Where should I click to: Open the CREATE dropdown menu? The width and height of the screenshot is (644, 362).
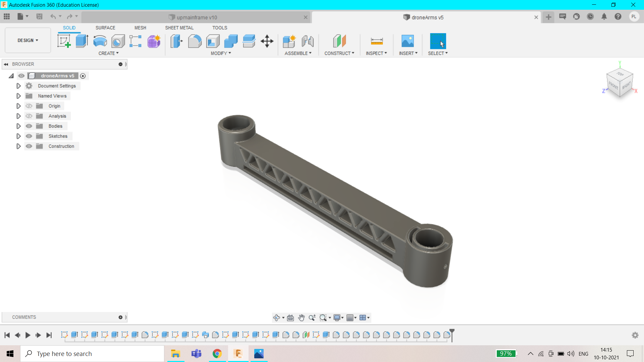[108, 53]
